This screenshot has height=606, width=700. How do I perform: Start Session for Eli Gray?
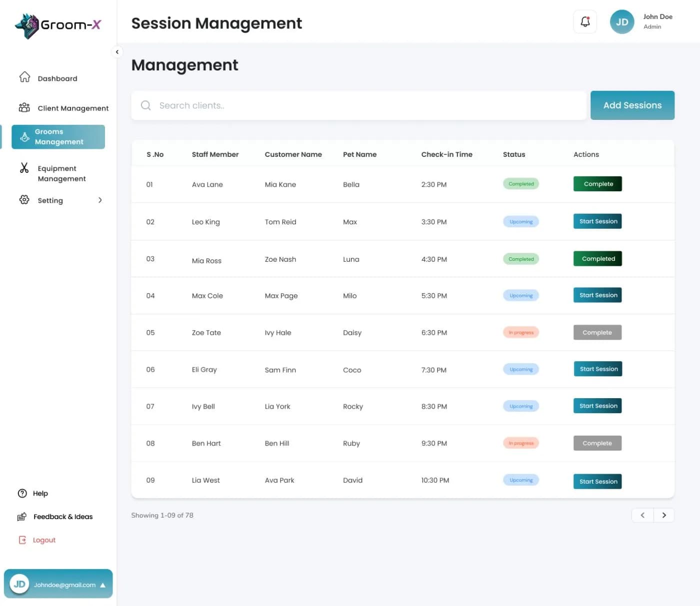pos(597,369)
